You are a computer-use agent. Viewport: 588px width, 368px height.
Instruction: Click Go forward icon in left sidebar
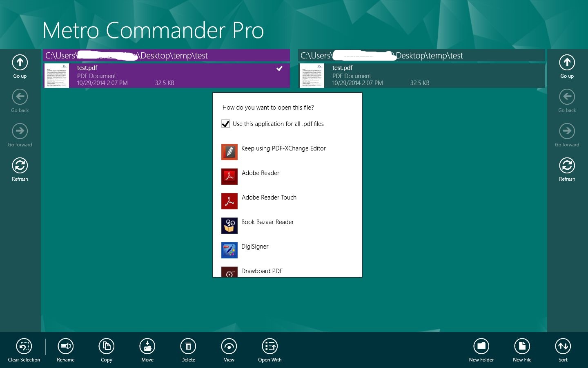[20, 131]
